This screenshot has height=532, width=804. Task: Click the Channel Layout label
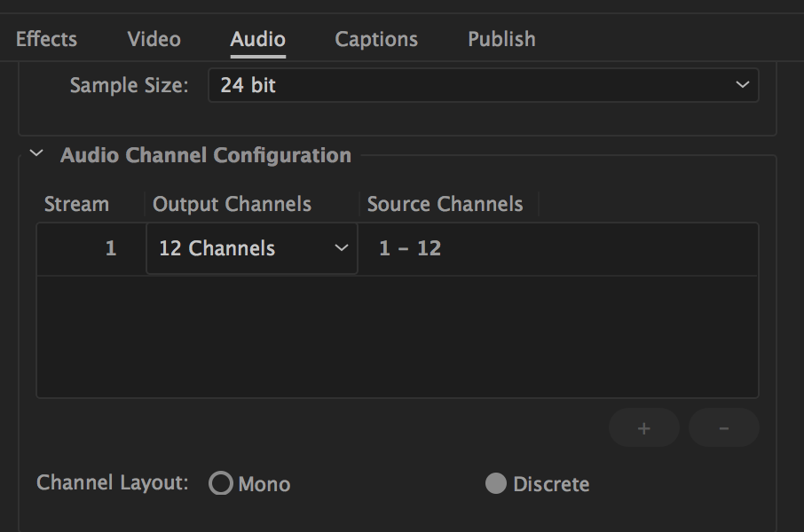click(x=113, y=483)
